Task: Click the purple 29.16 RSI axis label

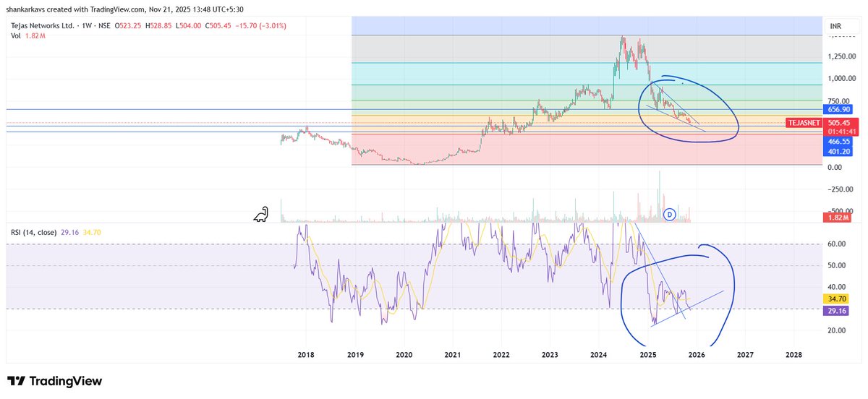Action: 837,310
